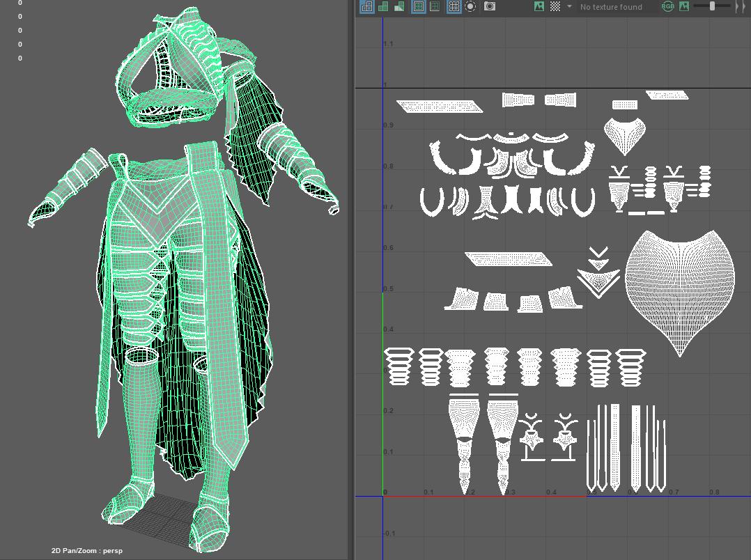The width and height of the screenshot is (751, 560).
Task: Toggle texture borders display icon
Action: 418,6
